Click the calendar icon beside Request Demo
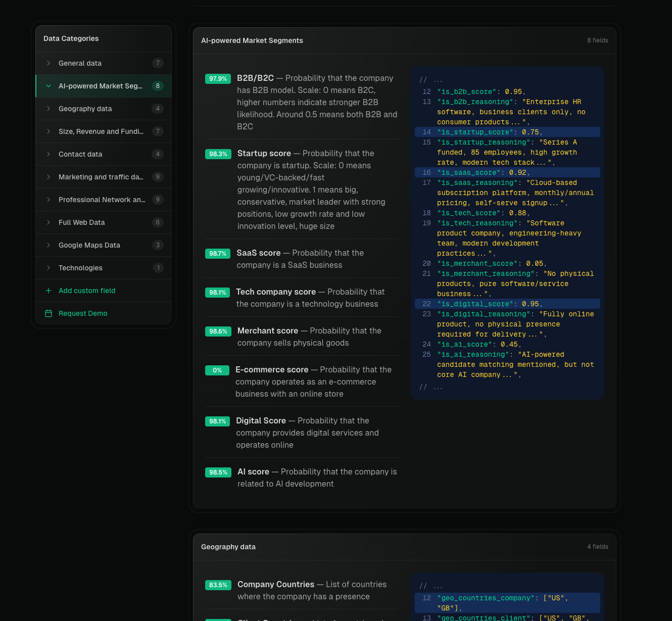Screen dimensions: 672x621 click(x=49, y=313)
